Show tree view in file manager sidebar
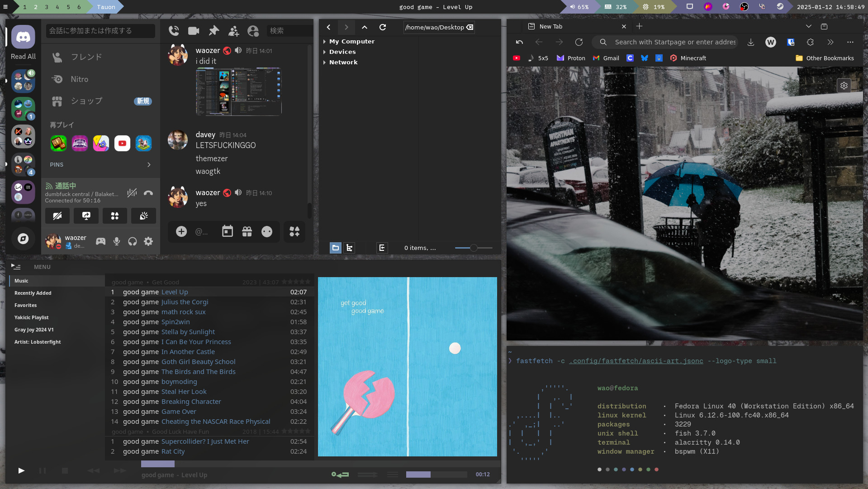Screen dimensions: 868x489 pyautogui.click(x=349, y=248)
